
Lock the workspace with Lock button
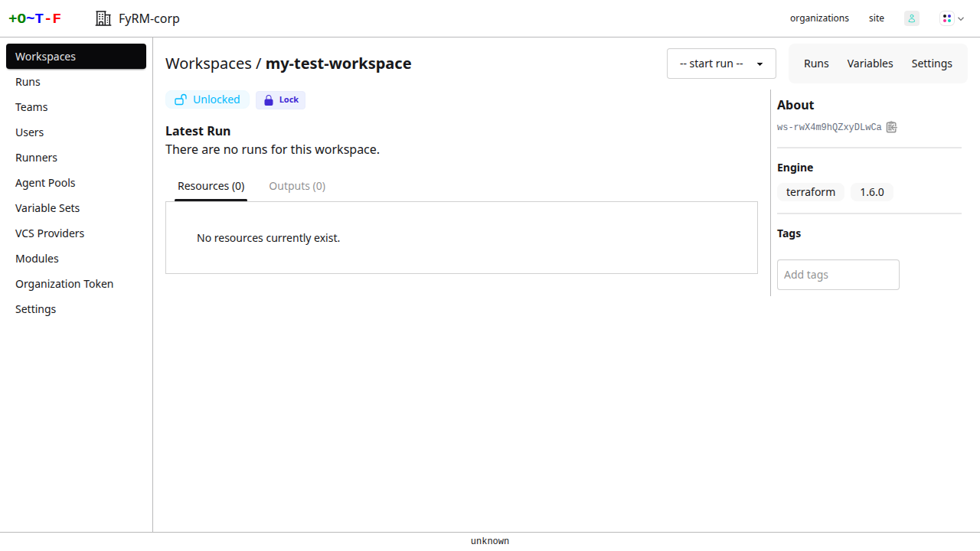tap(280, 100)
